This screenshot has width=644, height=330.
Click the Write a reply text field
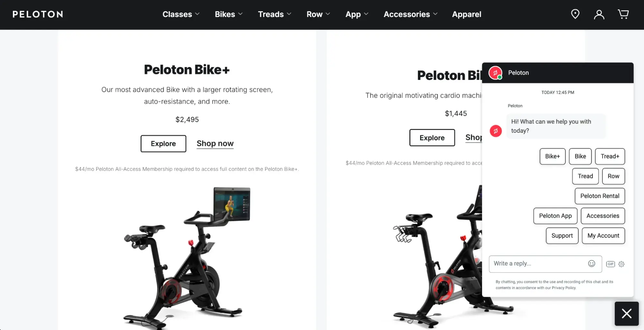click(x=538, y=264)
